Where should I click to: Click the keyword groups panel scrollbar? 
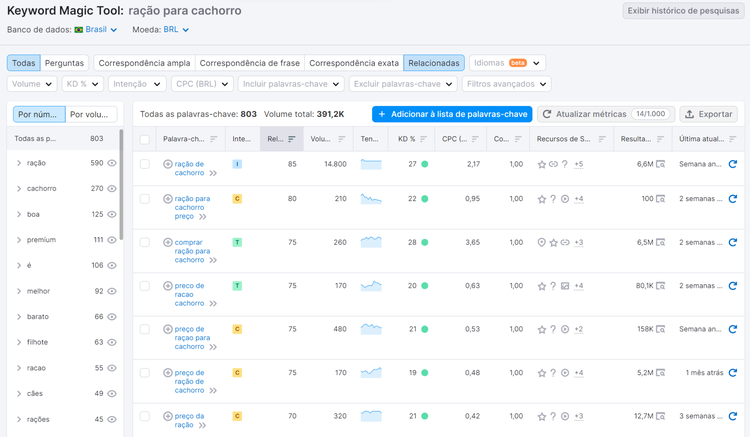click(121, 184)
